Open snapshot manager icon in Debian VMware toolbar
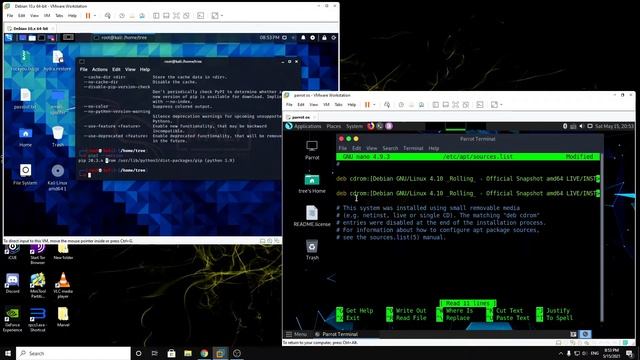640x360 pixels. [x=142, y=16]
